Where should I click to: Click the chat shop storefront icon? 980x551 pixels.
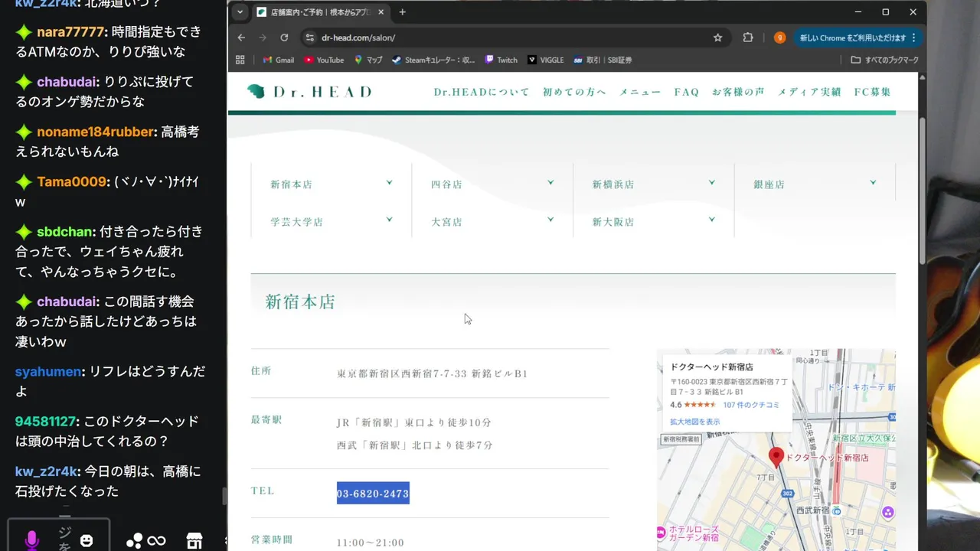(x=194, y=540)
